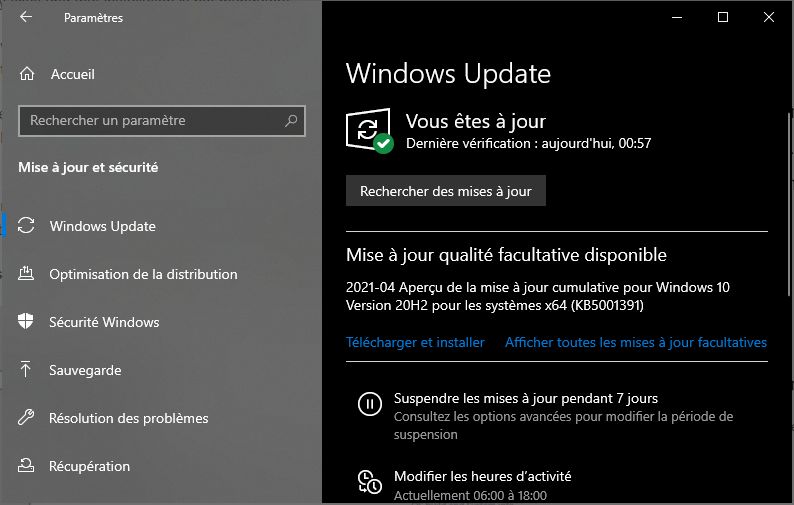Click the Télécharger et installer link

[x=415, y=343]
